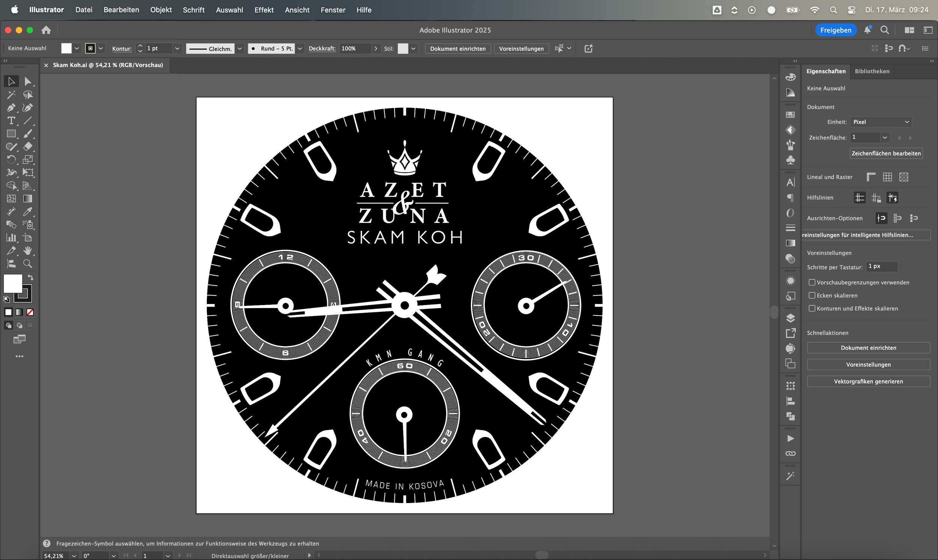Click the white fill color swatch
This screenshot has height=560, width=938.
tap(13, 283)
